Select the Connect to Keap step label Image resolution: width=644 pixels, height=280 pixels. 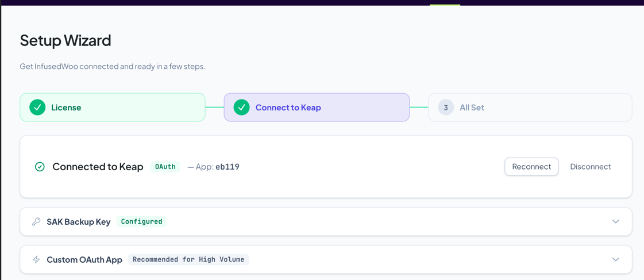[288, 108]
